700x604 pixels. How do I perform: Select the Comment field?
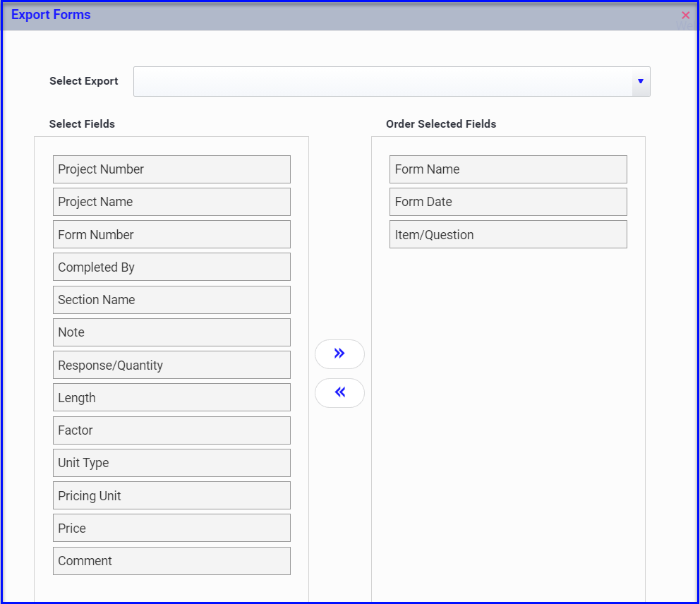[x=171, y=561]
